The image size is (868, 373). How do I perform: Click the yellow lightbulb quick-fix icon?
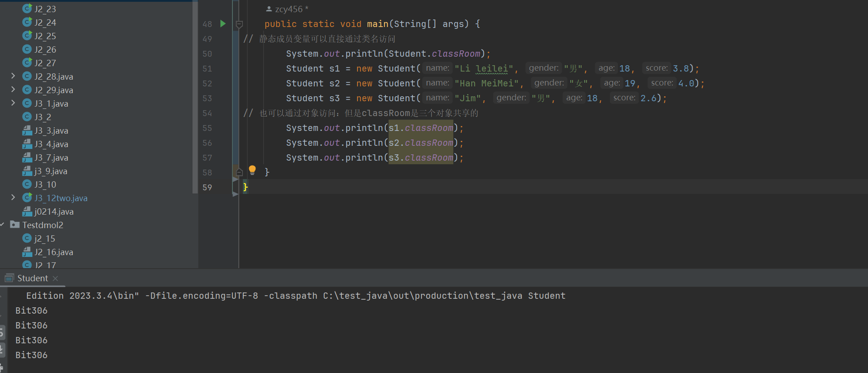point(252,170)
